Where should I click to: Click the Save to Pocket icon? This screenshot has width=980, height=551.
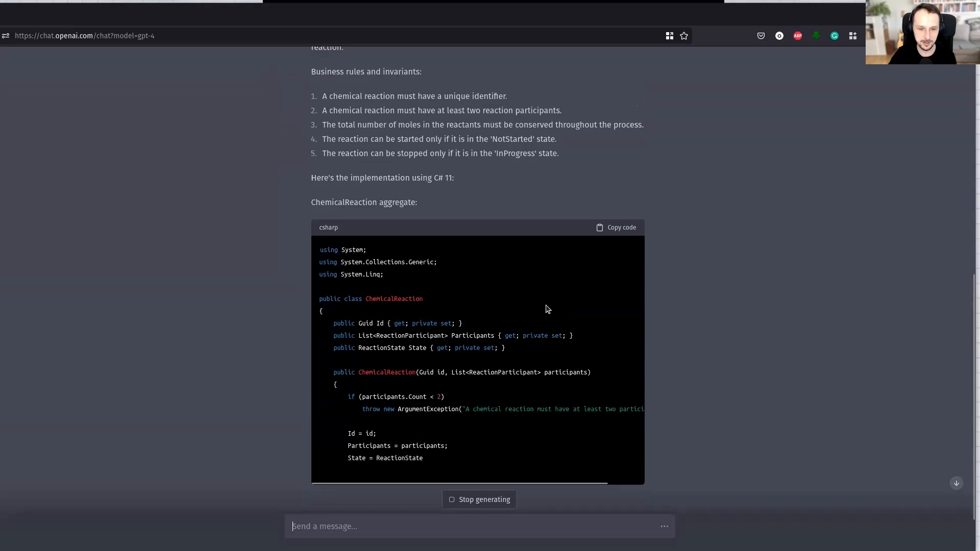tap(761, 36)
